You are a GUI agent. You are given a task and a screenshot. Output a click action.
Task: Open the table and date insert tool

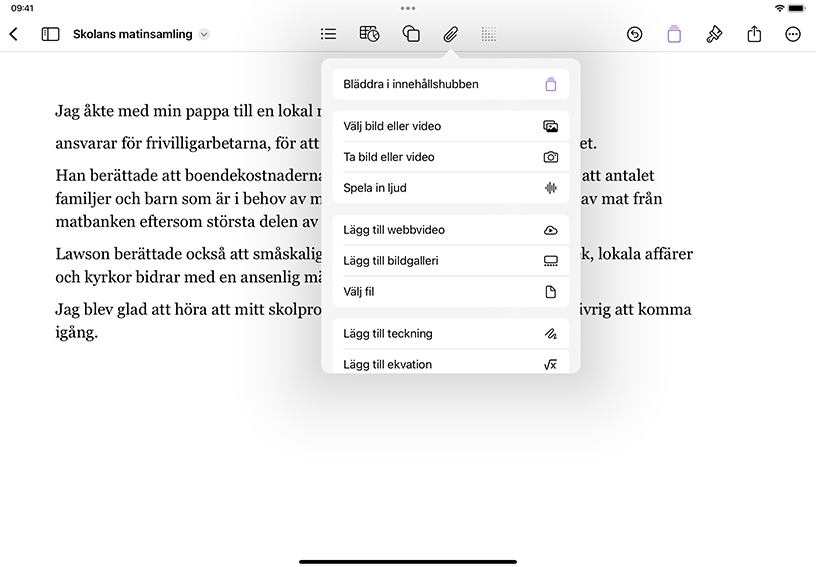click(369, 34)
